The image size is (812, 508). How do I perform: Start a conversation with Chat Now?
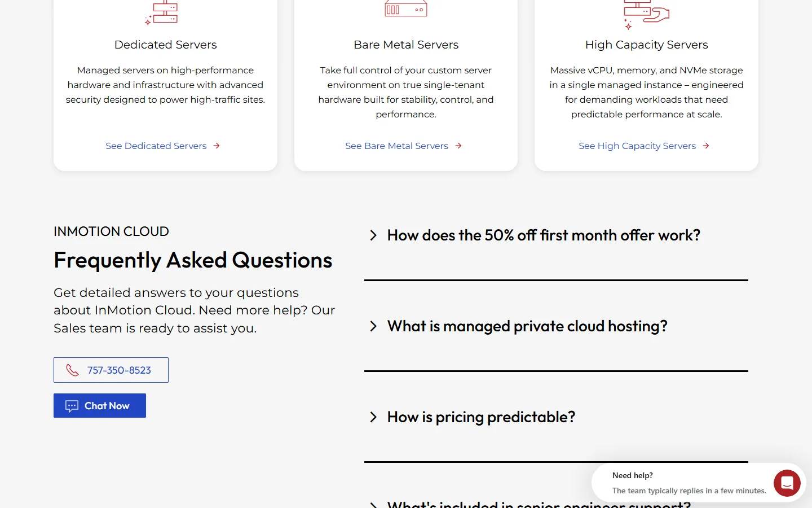point(100,406)
